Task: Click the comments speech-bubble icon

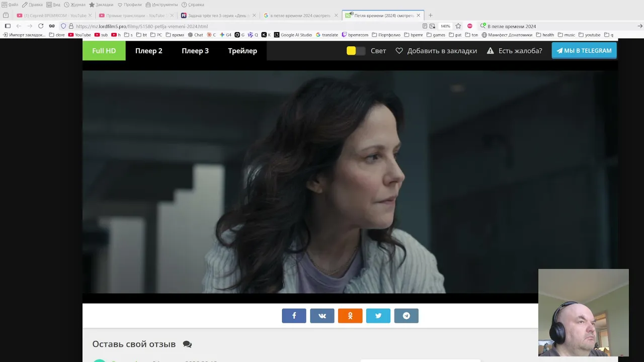Action: [x=187, y=344]
